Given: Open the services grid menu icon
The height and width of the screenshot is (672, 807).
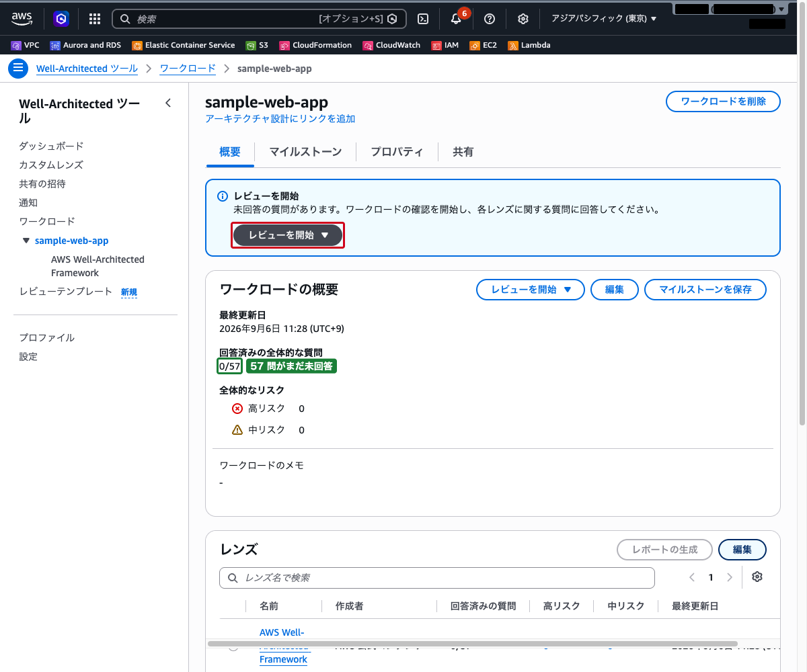Looking at the screenshot, I should pos(95,19).
